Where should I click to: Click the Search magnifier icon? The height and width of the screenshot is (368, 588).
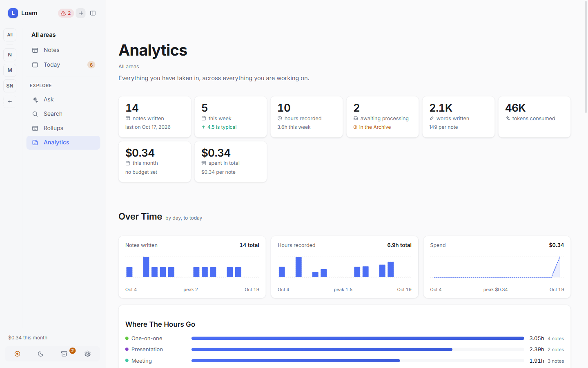[35, 114]
